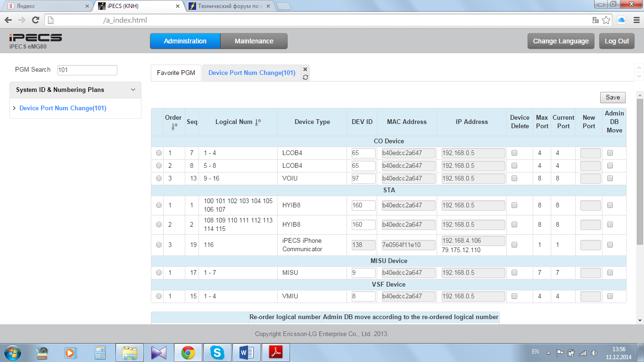This screenshot has height=362, width=644.
Task: Click the translate page icon in address bar
Action: coord(595,20)
